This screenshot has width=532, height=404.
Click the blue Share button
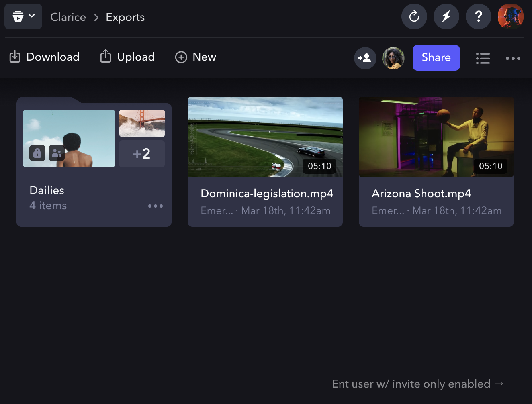[436, 58]
